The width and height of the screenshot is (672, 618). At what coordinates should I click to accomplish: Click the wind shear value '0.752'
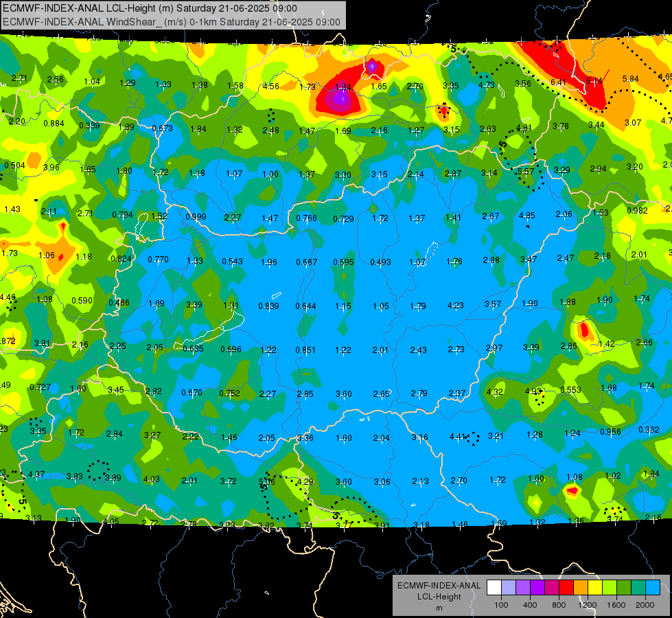[x=230, y=393]
